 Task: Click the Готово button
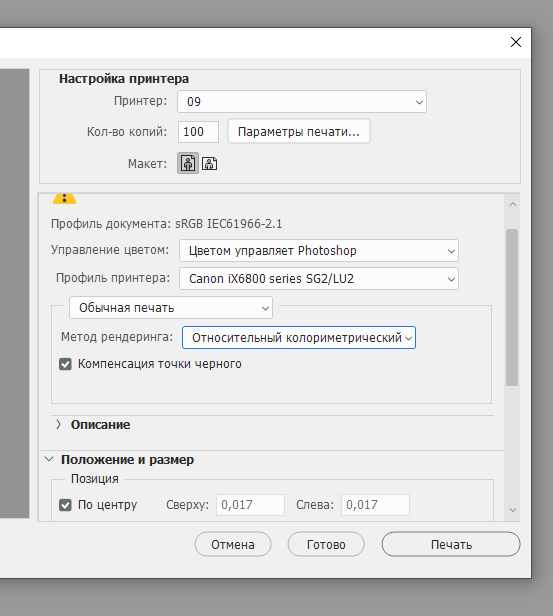[x=326, y=544]
